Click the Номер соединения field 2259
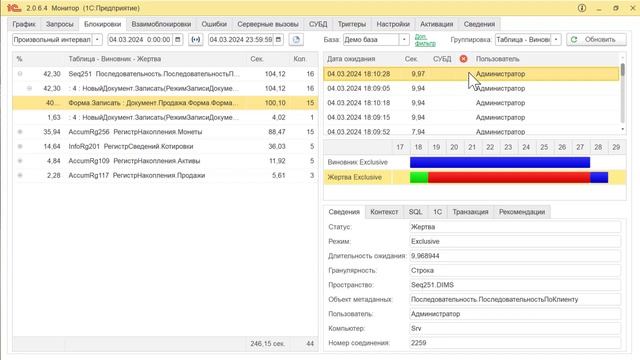The height and width of the screenshot is (360, 640). 515,343
